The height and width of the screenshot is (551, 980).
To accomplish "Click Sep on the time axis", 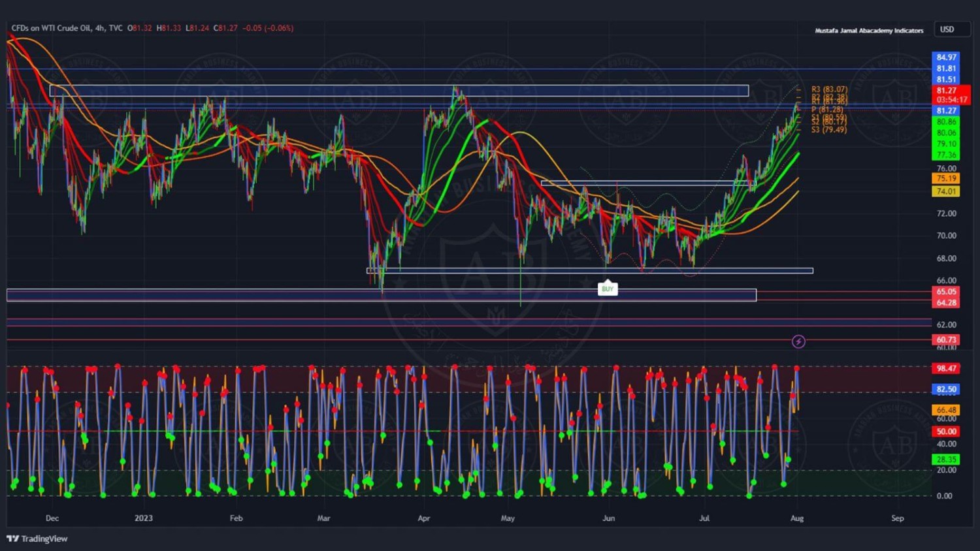I will pos(898,518).
